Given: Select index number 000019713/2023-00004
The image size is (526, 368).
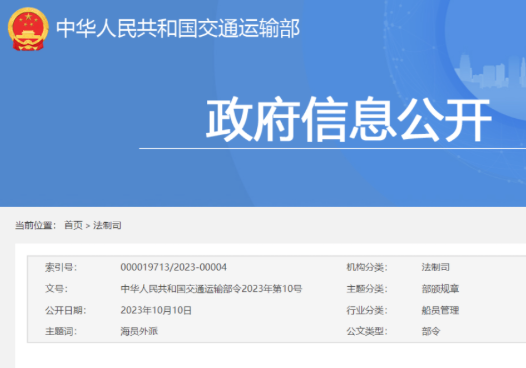Looking at the screenshot, I should click(x=173, y=267).
